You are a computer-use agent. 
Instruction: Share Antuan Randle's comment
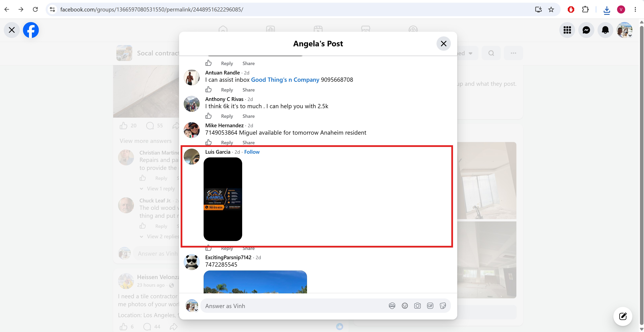pos(248,90)
